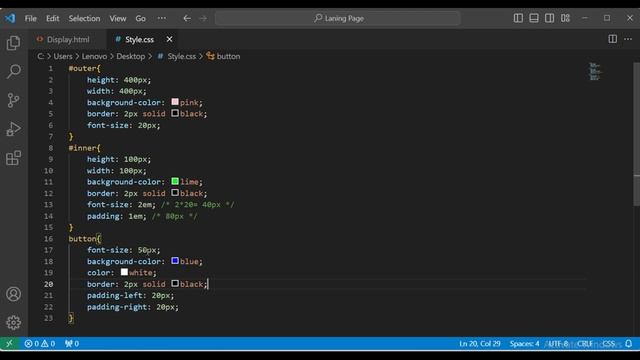Open the Run and Debug view
Screen dimensions: 640x360
click(x=13, y=129)
